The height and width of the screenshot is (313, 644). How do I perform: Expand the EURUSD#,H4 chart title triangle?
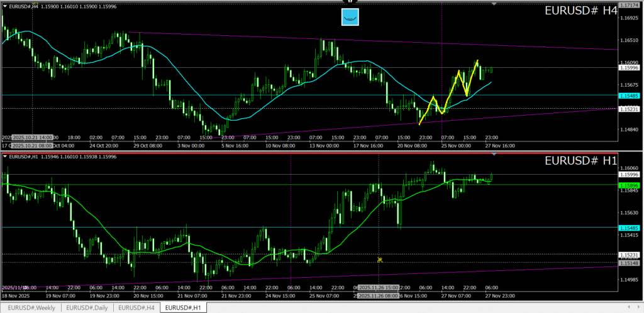pyautogui.click(x=6, y=6)
